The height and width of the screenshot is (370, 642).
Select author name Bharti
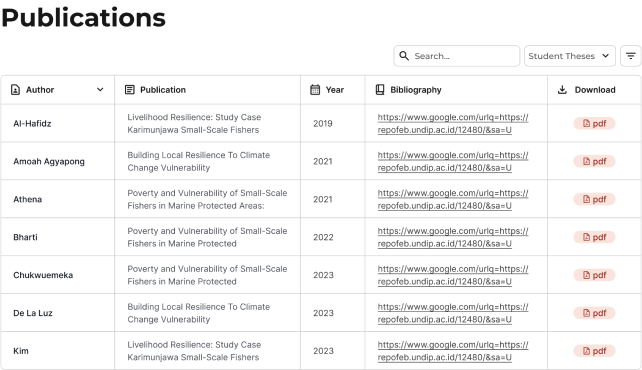pos(25,237)
